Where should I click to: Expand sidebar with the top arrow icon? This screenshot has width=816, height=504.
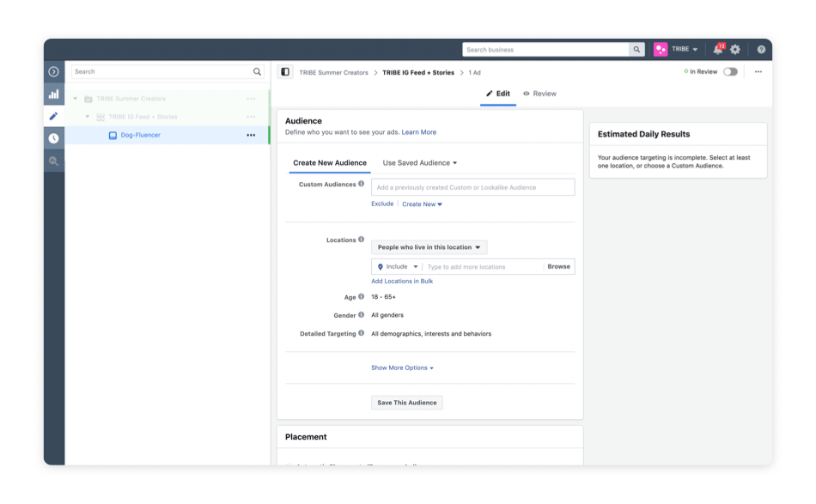53,72
